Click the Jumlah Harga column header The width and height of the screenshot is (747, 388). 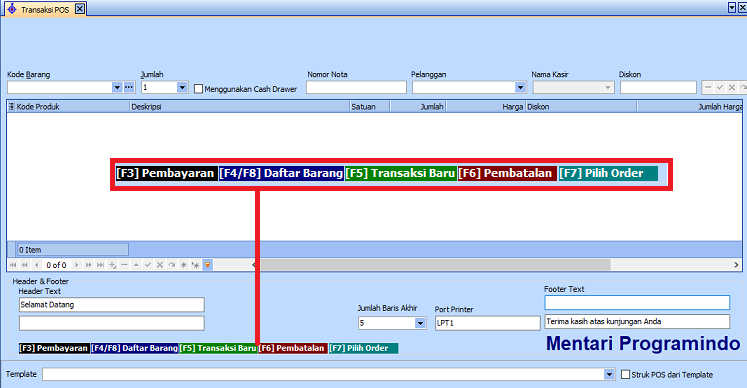click(x=689, y=107)
